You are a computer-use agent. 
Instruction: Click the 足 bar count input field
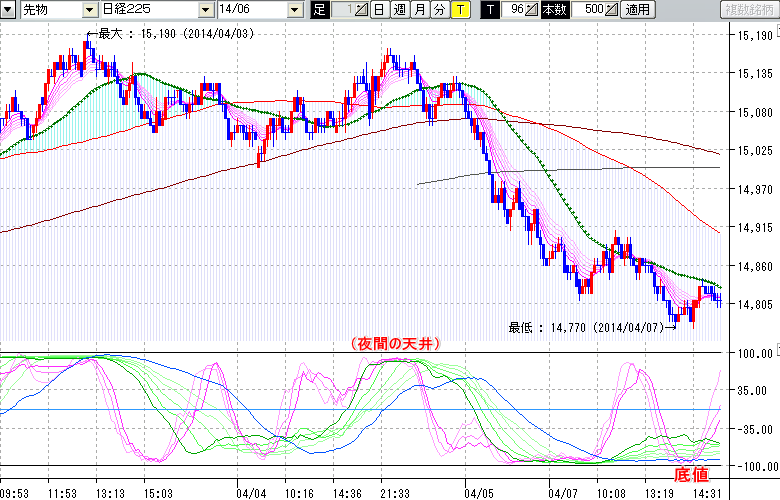pyautogui.click(x=343, y=10)
